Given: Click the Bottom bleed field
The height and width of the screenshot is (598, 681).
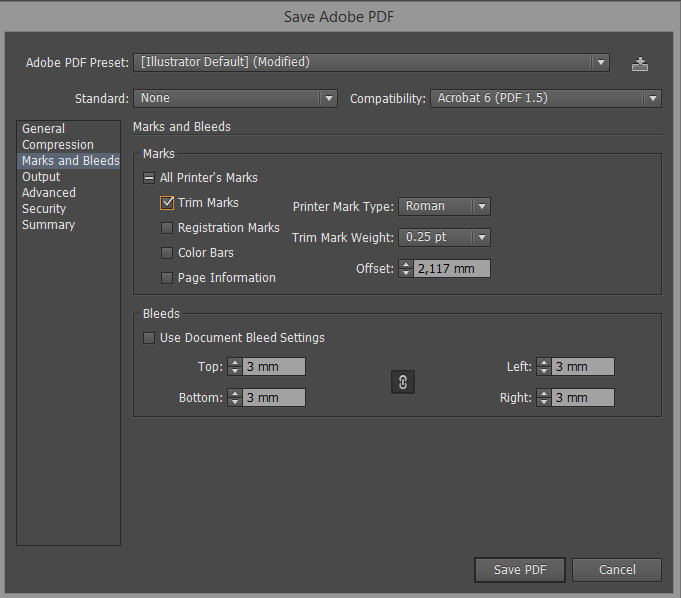Looking at the screenshot, I should (x=274, y=398).
